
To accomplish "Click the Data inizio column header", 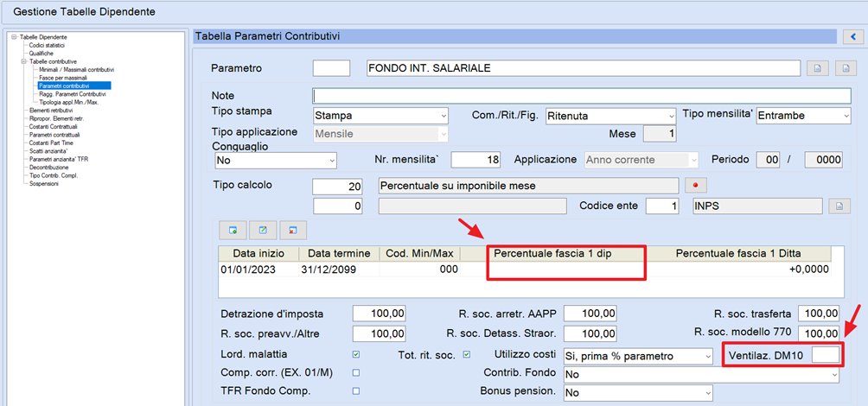I will tap(258, 254).
